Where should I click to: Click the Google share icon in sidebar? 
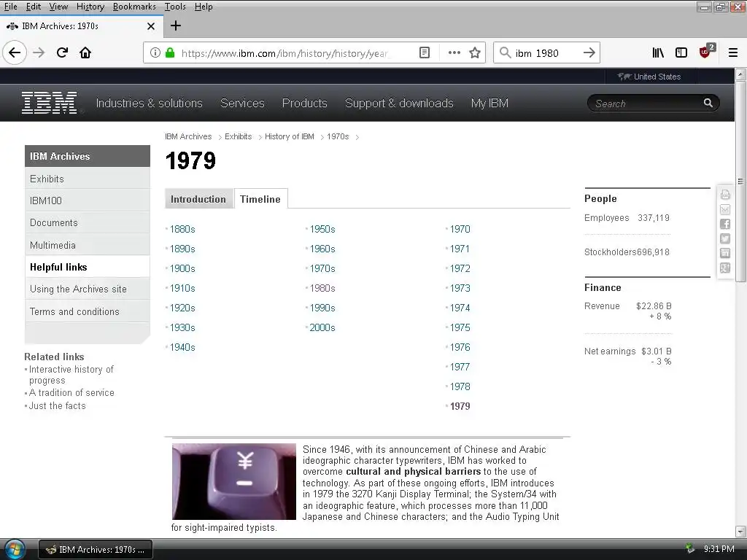(724, 268)
